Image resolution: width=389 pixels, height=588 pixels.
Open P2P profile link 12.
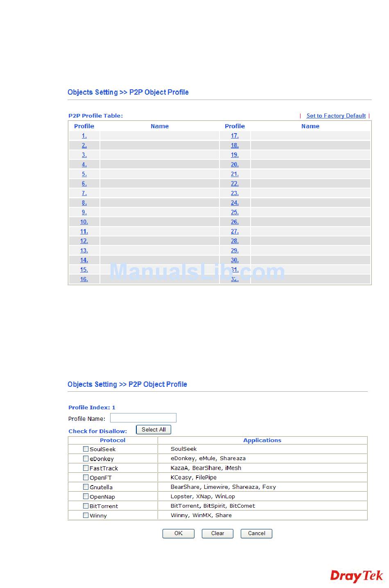pos(84,241)
